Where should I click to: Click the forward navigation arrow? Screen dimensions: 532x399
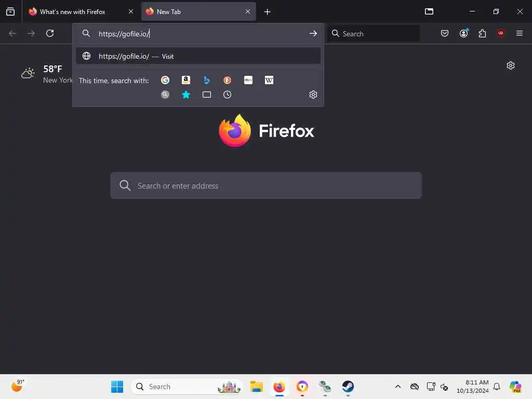pyautogui.click(x=31, y=33)
